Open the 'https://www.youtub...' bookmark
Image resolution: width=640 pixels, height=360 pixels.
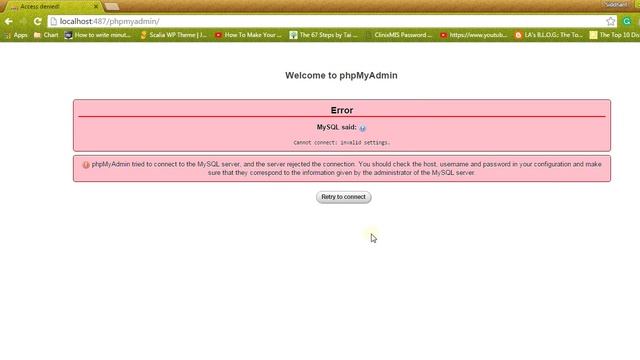(x=473, y=35)
